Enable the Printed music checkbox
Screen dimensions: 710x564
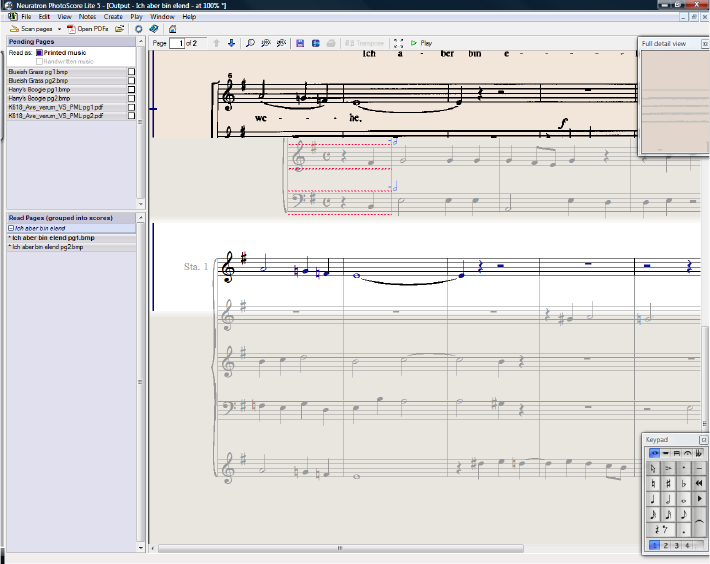(x=40, y=52)
